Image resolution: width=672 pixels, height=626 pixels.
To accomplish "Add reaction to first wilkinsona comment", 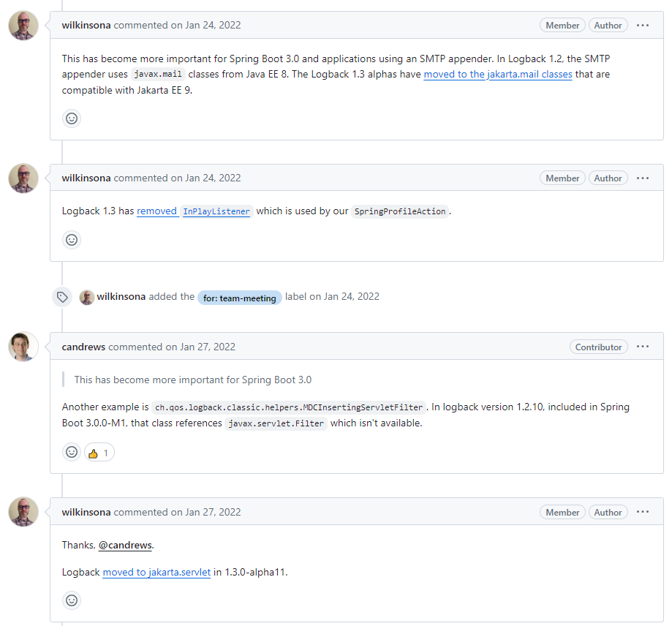I will 72,118.
